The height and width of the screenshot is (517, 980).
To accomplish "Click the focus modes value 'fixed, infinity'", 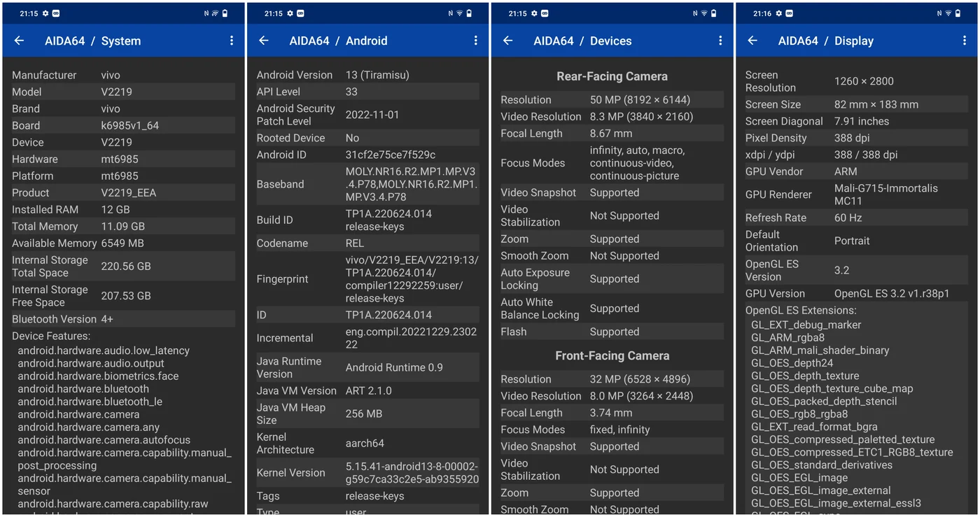I will [x=620, y=430].
